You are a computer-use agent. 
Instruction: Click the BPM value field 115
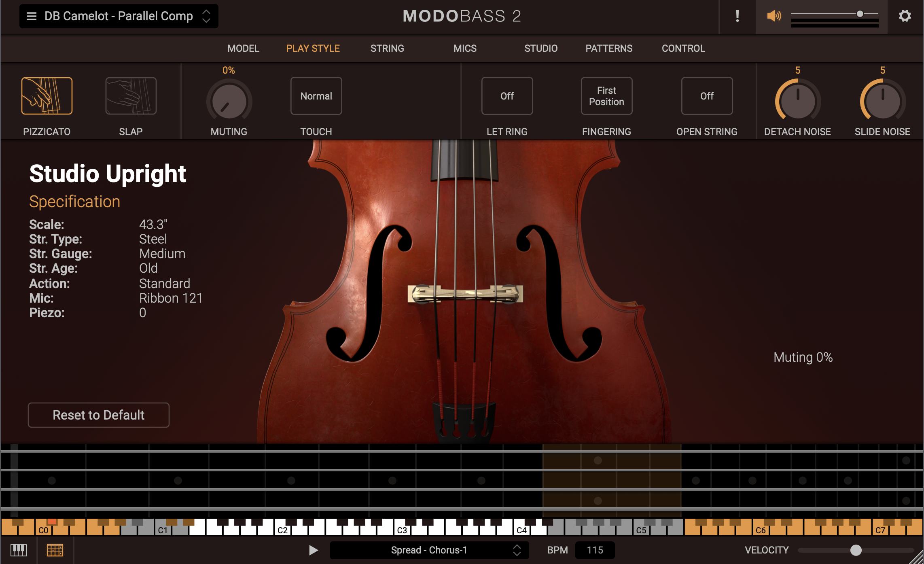tap(595, 550)
